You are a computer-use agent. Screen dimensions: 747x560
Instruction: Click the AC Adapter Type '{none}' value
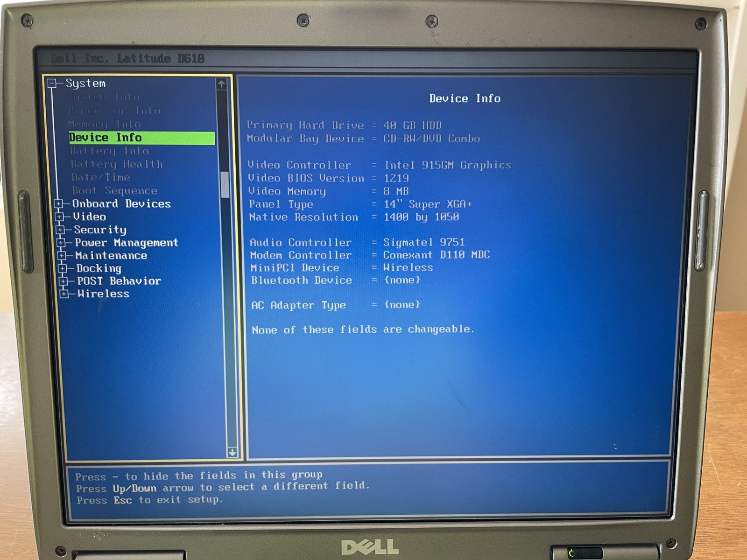coord(402,305)
